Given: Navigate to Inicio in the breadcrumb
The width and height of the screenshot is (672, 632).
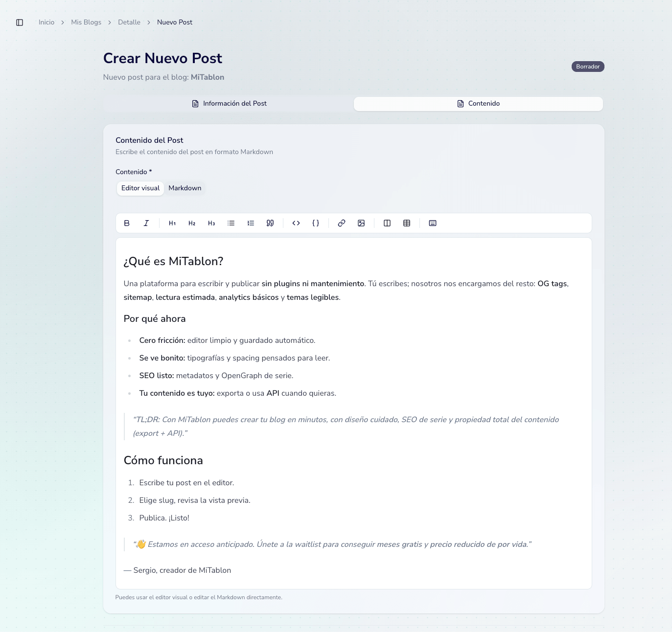Looking at the screenshot, I should pyautogui.click(x=46, y=23).
